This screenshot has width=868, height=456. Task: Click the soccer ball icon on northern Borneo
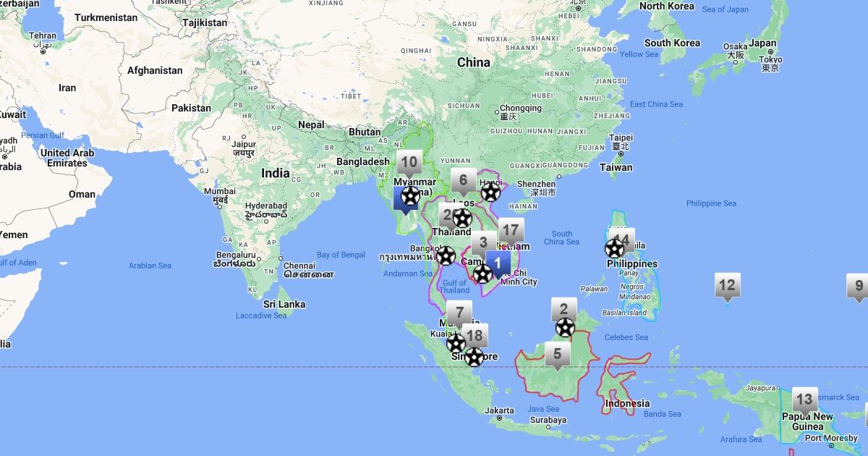point(565,327)
